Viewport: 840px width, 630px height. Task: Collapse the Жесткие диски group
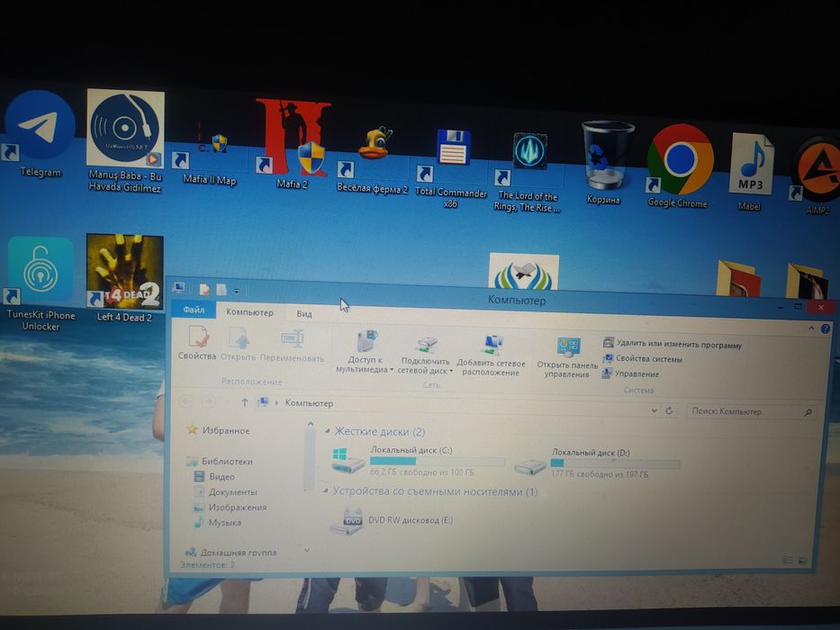coord(328,431)
